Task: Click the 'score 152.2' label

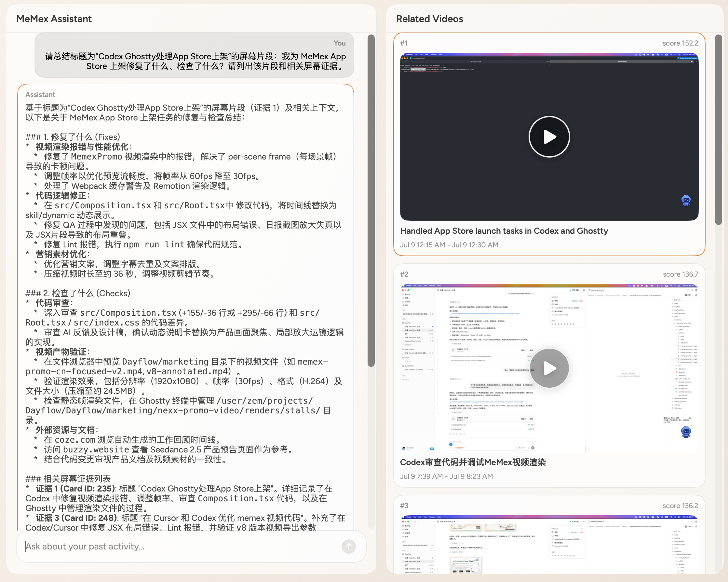Action: coord(680,43)
